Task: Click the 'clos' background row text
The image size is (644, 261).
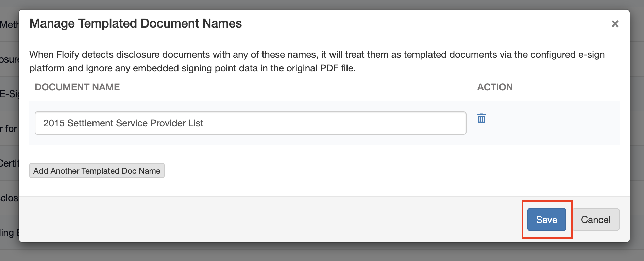Action: tap(9, 198)
